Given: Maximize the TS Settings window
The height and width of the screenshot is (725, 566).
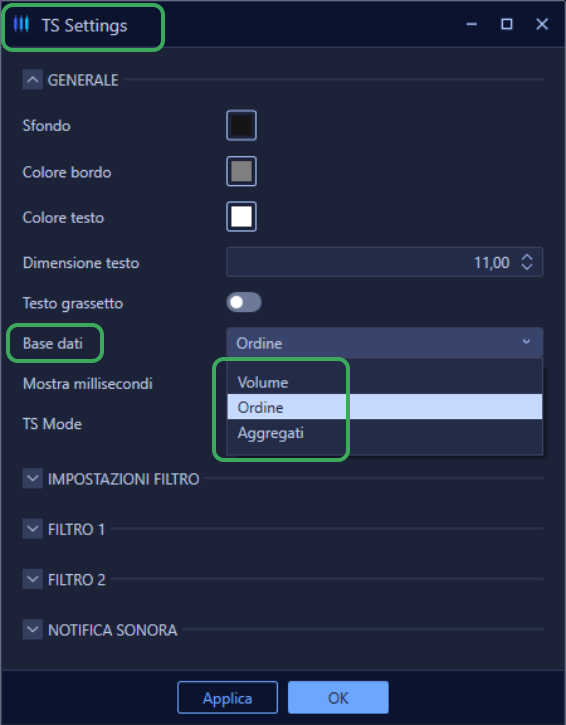Looking at the screenshot, I should point(507,24).
